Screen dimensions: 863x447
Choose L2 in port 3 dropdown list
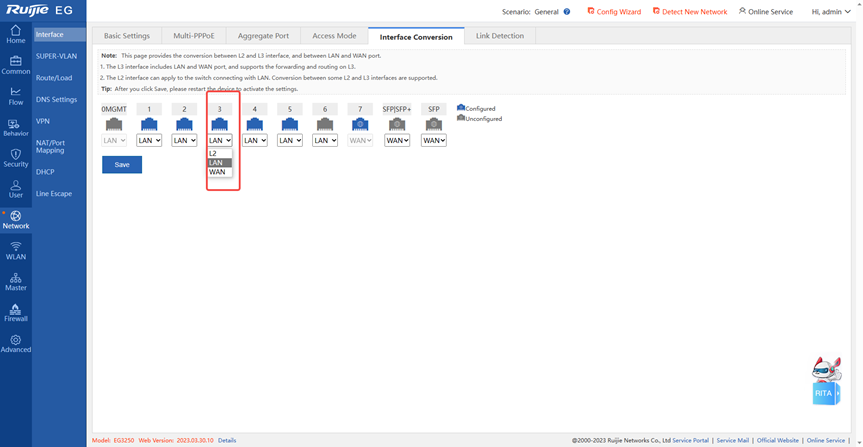214,154
